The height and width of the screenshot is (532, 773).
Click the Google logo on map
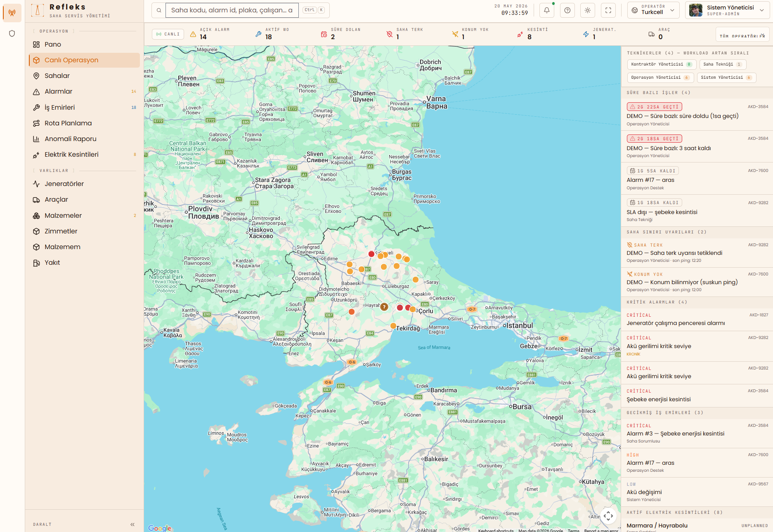click(x=160, y=528)
